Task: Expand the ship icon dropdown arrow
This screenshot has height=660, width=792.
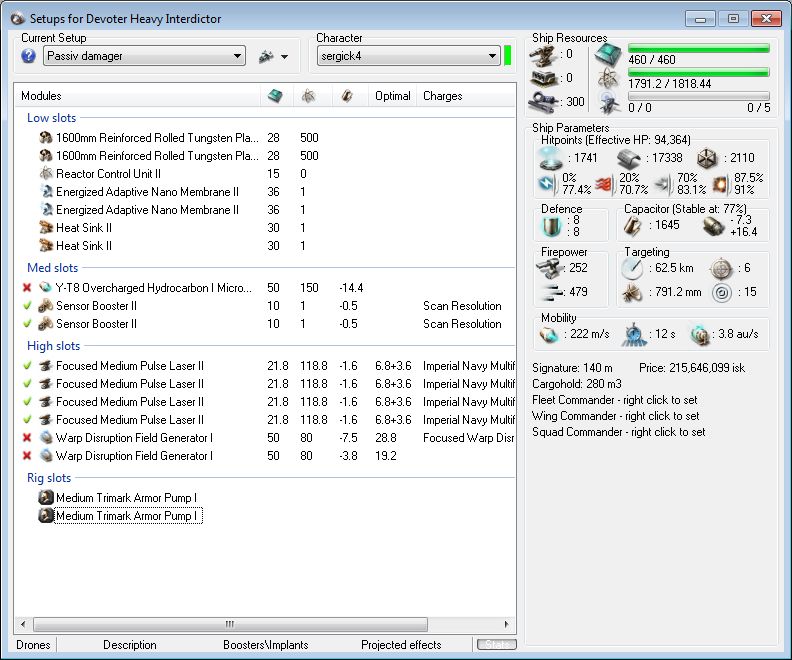Action: click(285, 58)
